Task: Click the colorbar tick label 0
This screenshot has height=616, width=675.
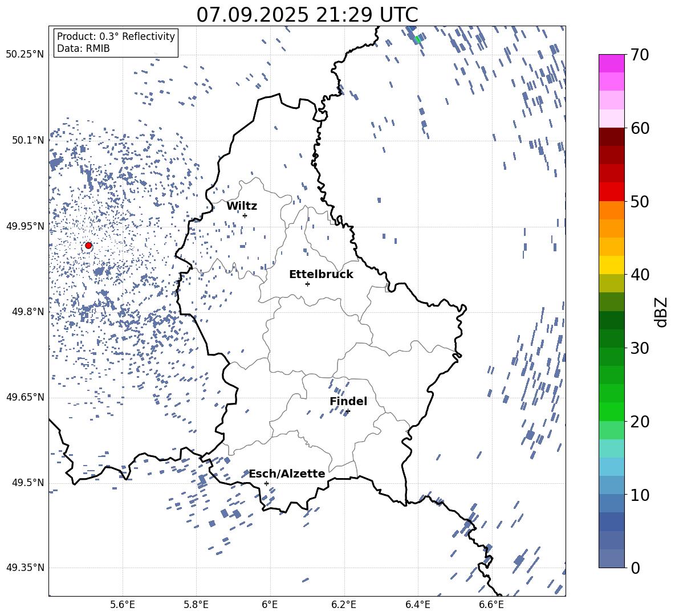Action: click(x=635, y=568)
